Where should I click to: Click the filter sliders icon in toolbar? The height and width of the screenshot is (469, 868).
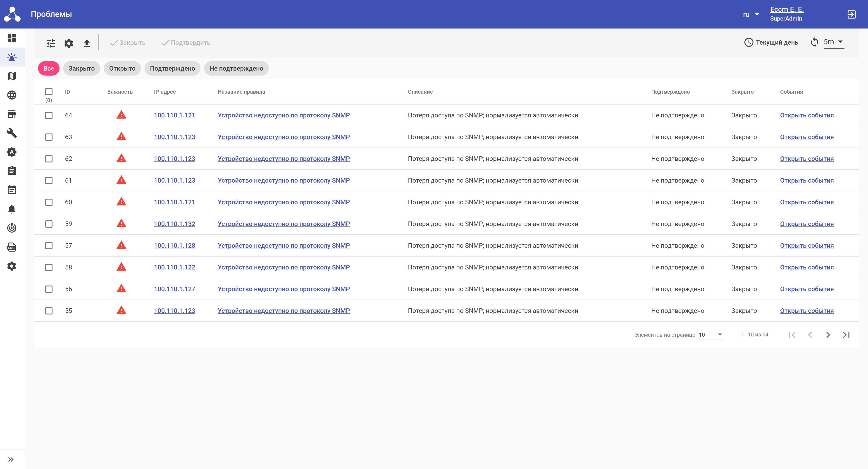coord(50,43)
